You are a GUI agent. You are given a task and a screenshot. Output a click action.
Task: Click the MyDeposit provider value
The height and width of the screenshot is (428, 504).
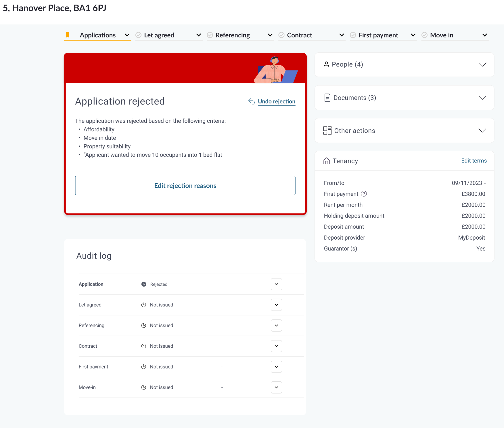coord(472,238)
